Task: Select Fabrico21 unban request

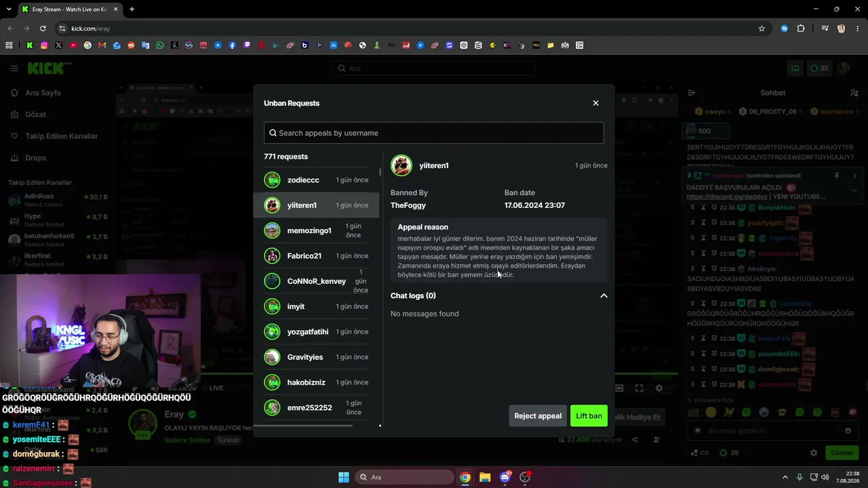Action: point(316,256)
